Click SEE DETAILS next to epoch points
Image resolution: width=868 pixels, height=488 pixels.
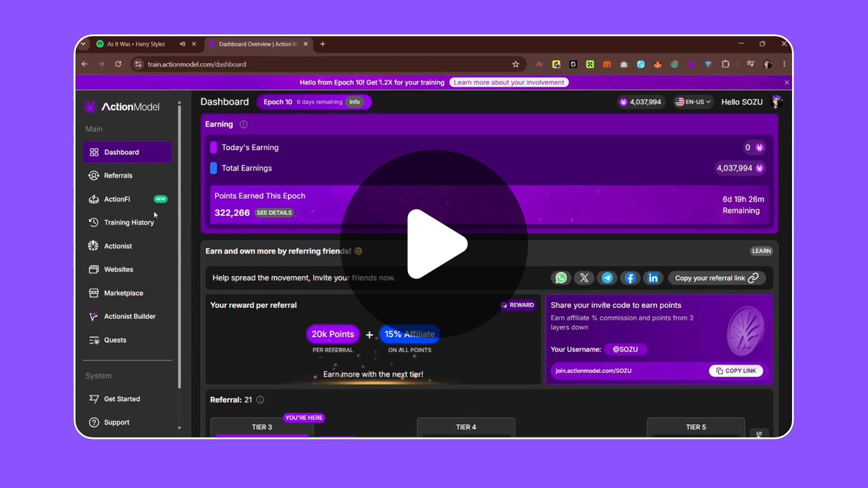[274, 213]
